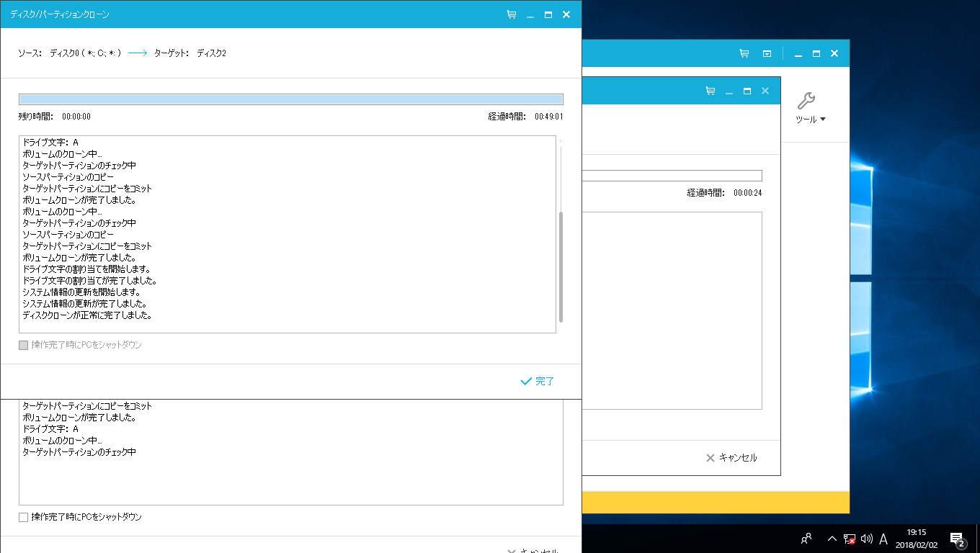980x553 pixels.
Task: Click the 経過時間 value 00:49:01
Action: 549,117
